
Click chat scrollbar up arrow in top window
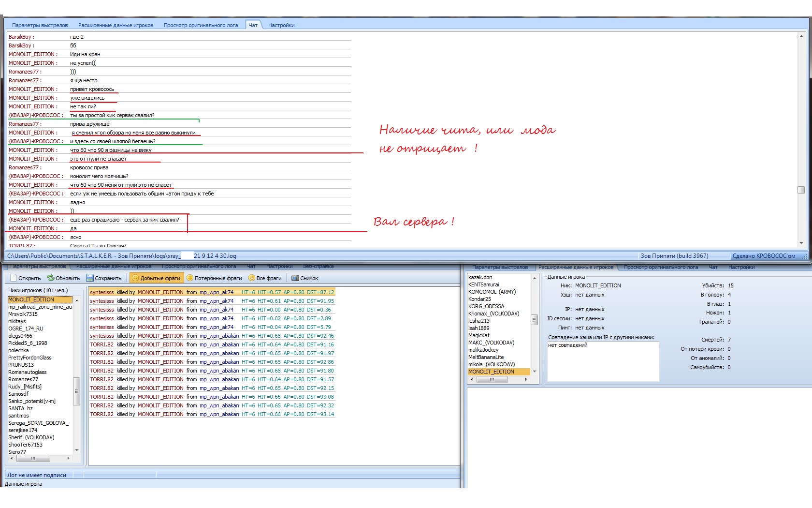click(x=801, y=36)
